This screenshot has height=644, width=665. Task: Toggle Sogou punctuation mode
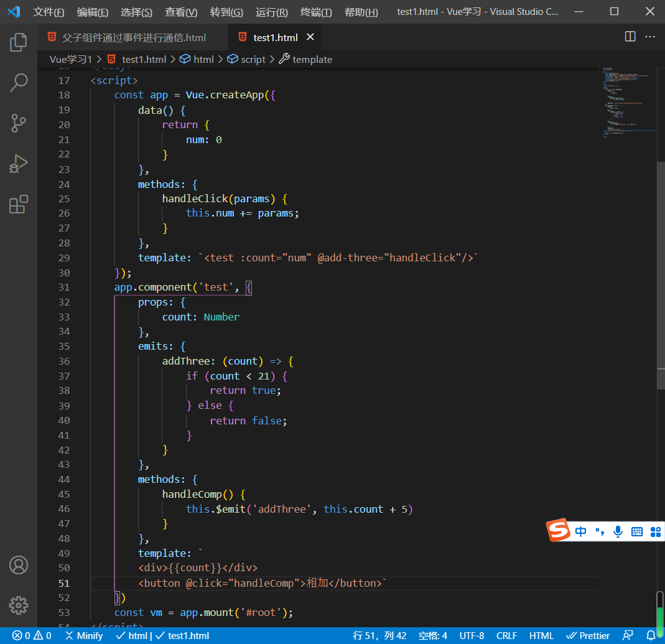[599, 531]
